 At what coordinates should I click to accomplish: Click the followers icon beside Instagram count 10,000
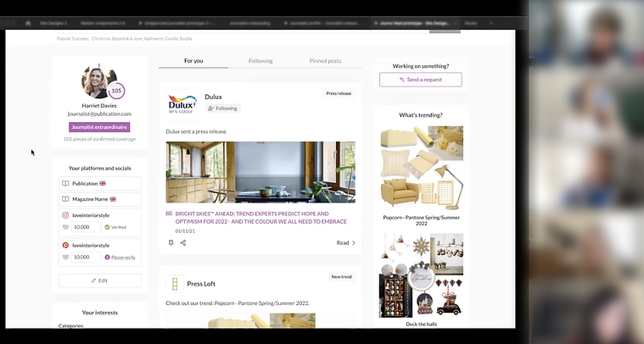(x=65, y=227)
